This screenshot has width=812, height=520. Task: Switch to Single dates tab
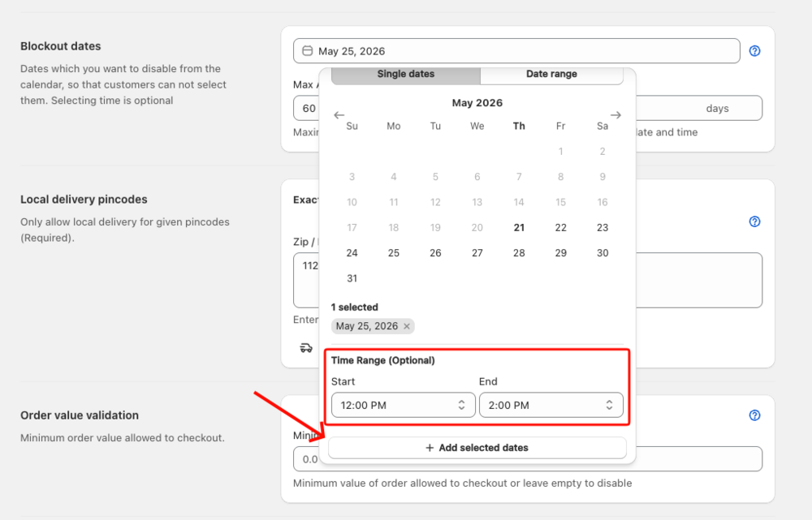(405, 74)
